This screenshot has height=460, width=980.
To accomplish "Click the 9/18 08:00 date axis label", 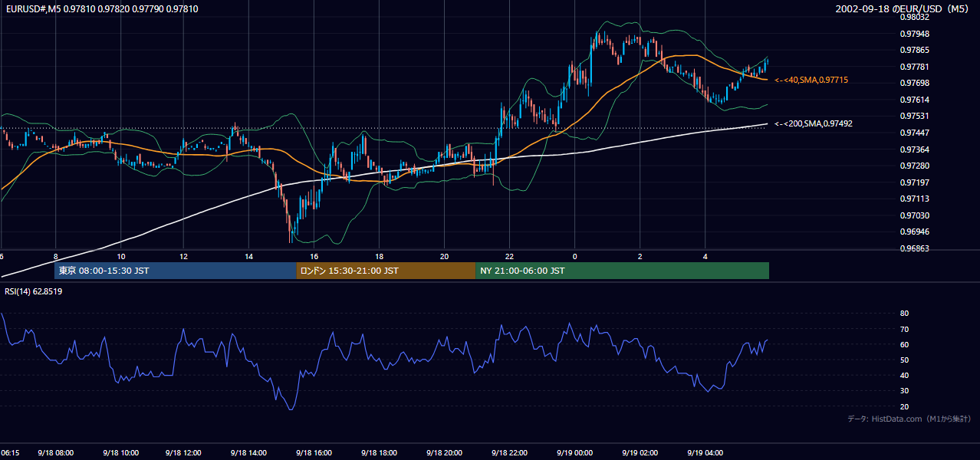I will pyautogui.click(x=55, y=453).
